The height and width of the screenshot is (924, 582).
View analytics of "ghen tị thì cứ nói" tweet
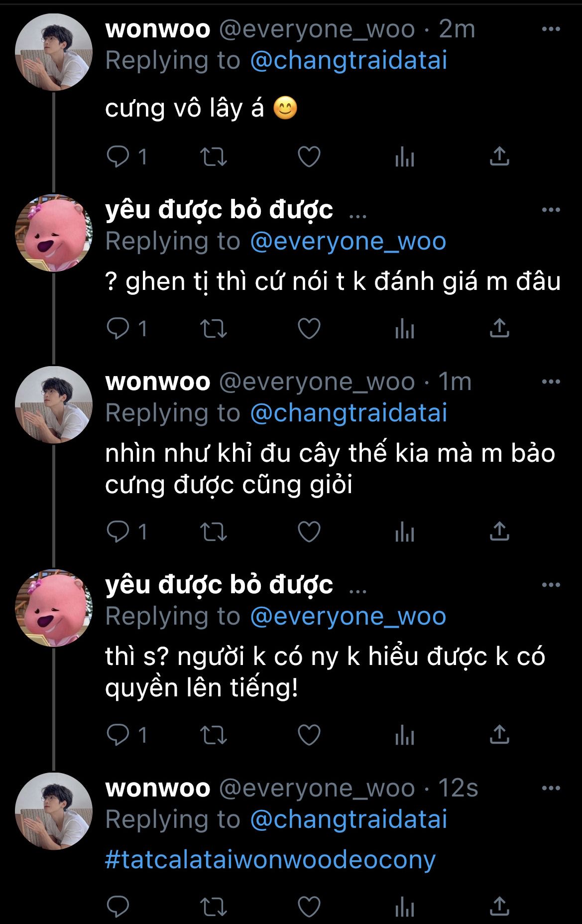[404, 329]
